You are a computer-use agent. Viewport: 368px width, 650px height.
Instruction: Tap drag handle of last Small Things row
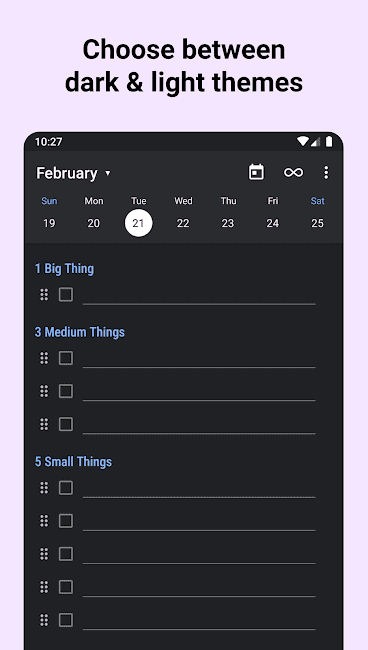coord(44,620)
